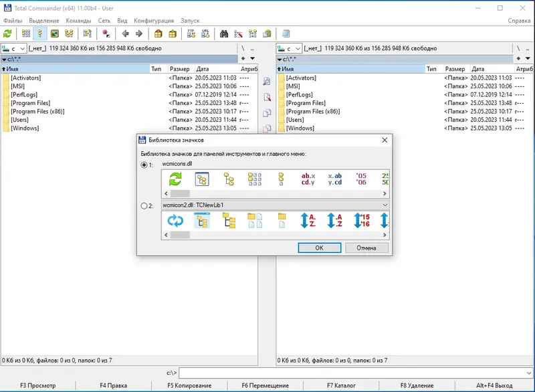Click F3 Просмотр button
The image size is (535, 392).
(x=37, y=385)
